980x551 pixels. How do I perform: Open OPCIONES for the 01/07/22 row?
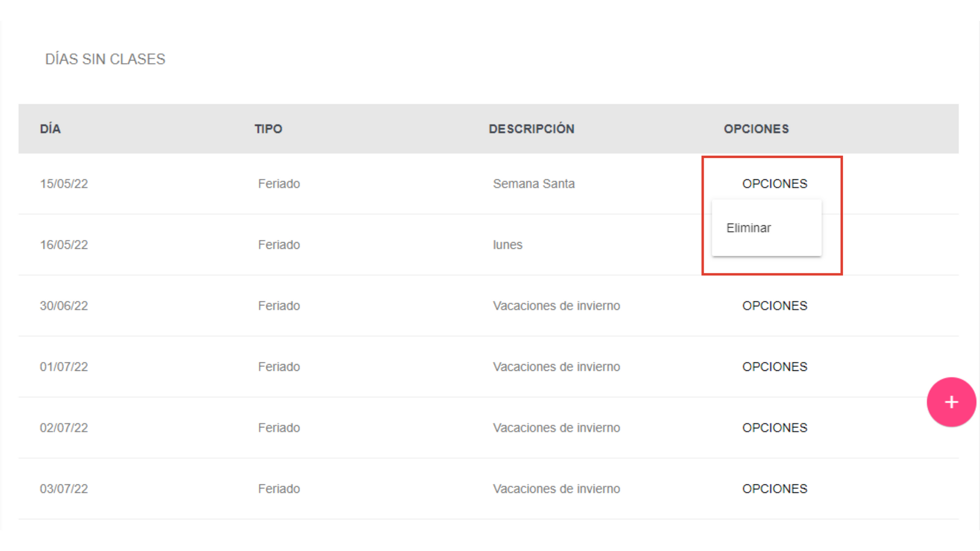pos(774,367)
